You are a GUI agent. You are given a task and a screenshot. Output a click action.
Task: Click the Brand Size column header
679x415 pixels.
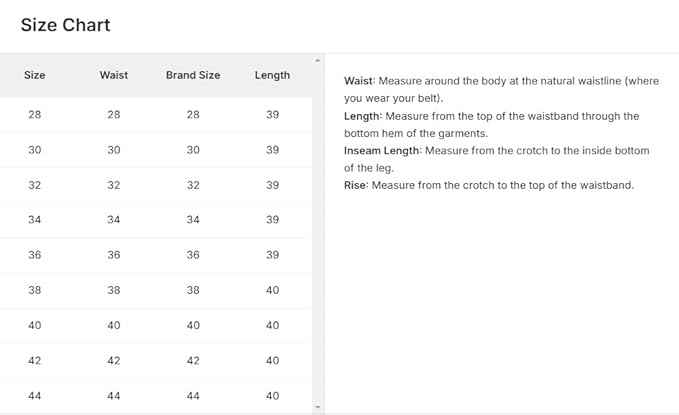(193, 75)
